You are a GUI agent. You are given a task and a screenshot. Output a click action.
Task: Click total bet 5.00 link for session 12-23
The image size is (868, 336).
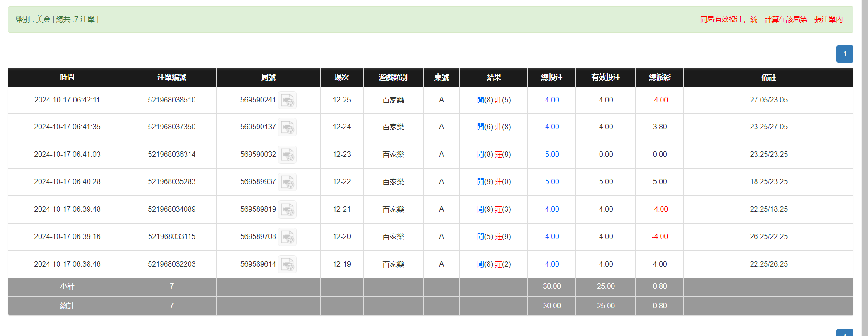coord(551,155)
